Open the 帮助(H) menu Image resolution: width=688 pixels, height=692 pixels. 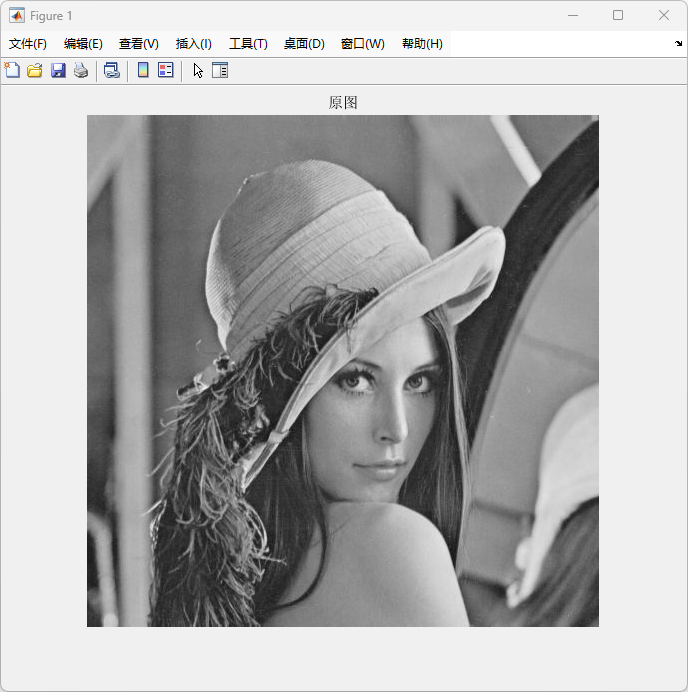pyautogui.click(x=422, y=44)
